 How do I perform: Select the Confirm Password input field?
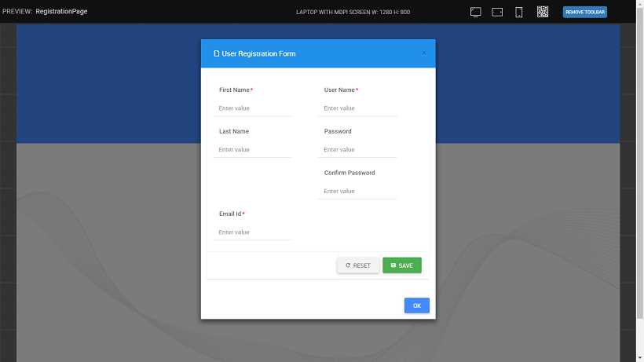(357, 191)
